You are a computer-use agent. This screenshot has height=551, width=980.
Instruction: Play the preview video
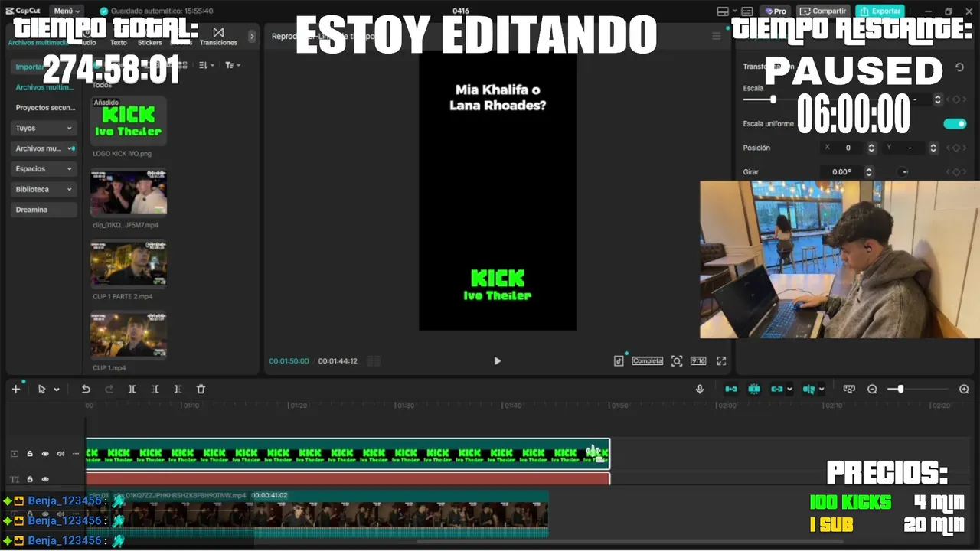point(497,361)
